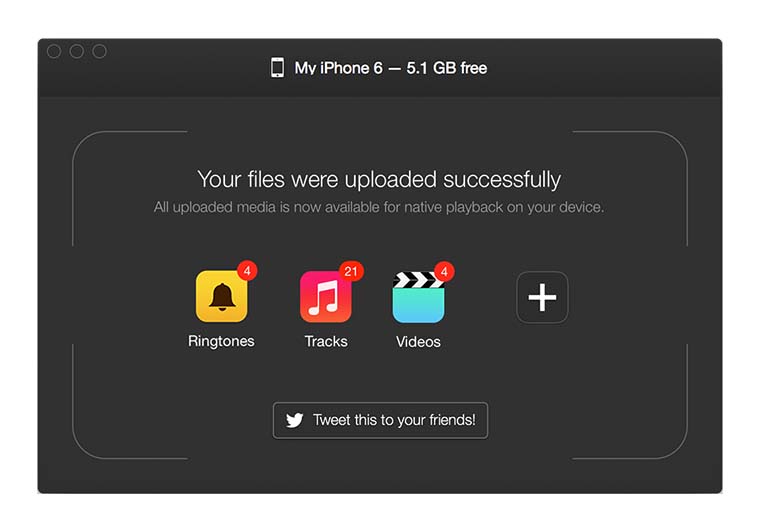Viewport: 760px width, 532px height.
Task: Maximize window with third circle button
Action: 99,51
